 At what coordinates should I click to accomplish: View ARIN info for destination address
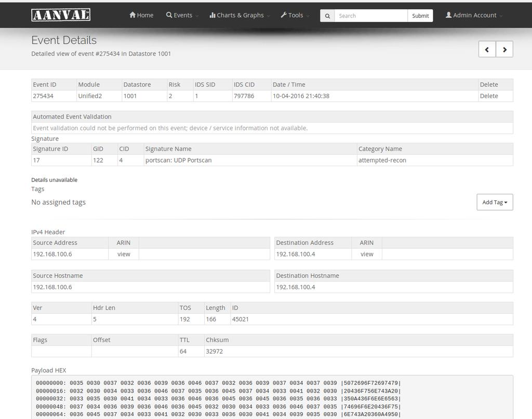367,254
